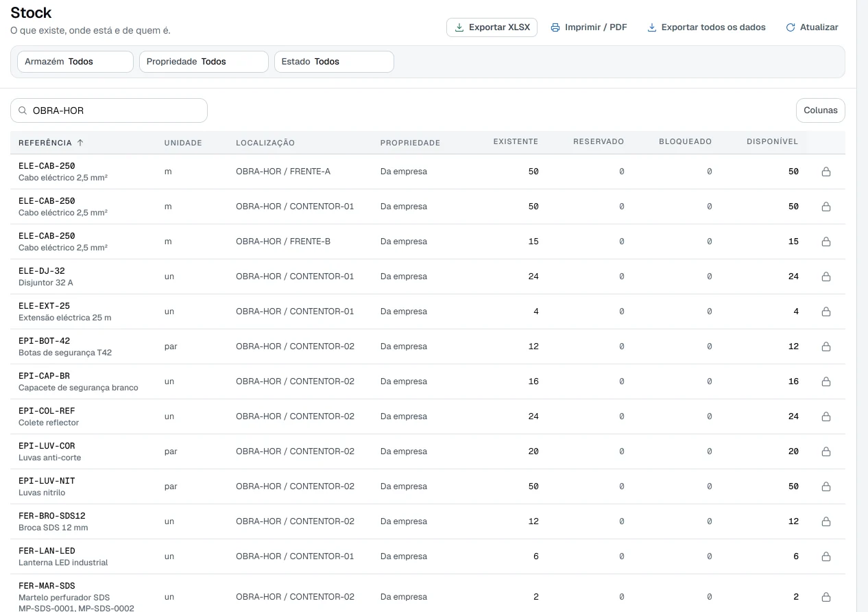
Task: Open the Armazém filter dropdown
Action: click(75, 62)
